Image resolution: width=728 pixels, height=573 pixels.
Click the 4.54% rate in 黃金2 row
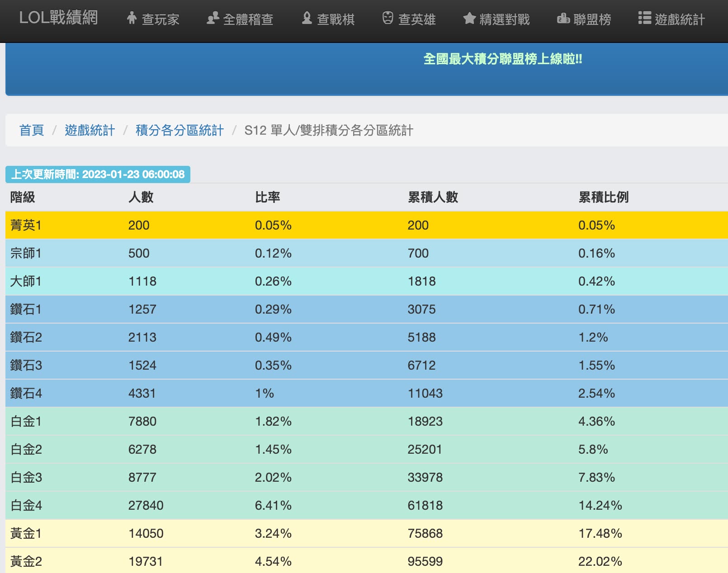[x=273, y=561]
